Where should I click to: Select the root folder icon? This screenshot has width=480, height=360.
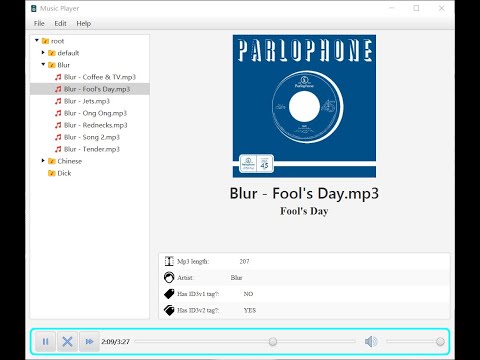45,41
